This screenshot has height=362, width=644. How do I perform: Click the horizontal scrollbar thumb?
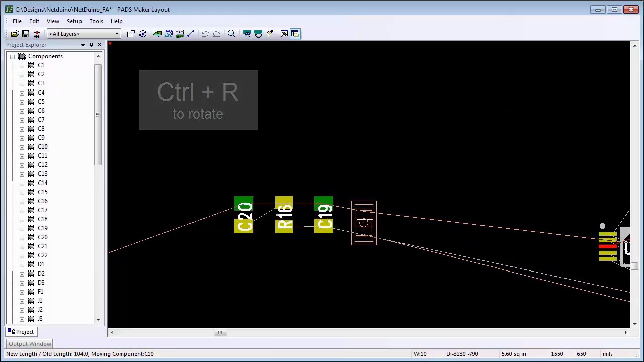[220, 332]
